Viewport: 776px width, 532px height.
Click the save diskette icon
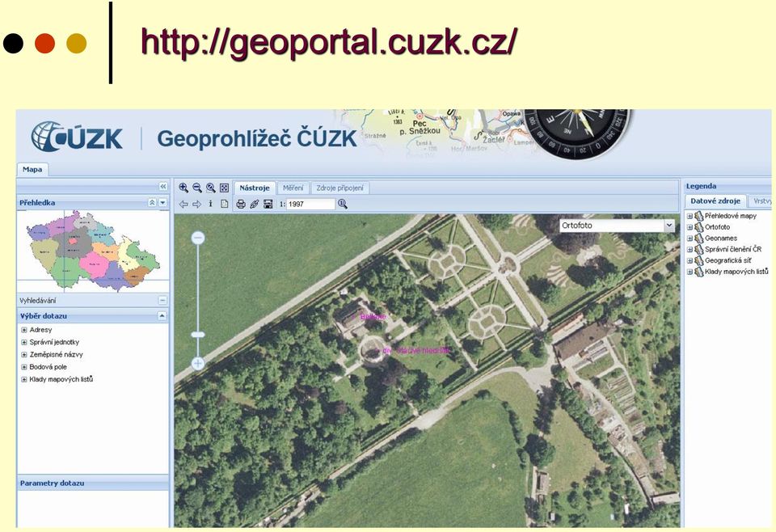268,204
